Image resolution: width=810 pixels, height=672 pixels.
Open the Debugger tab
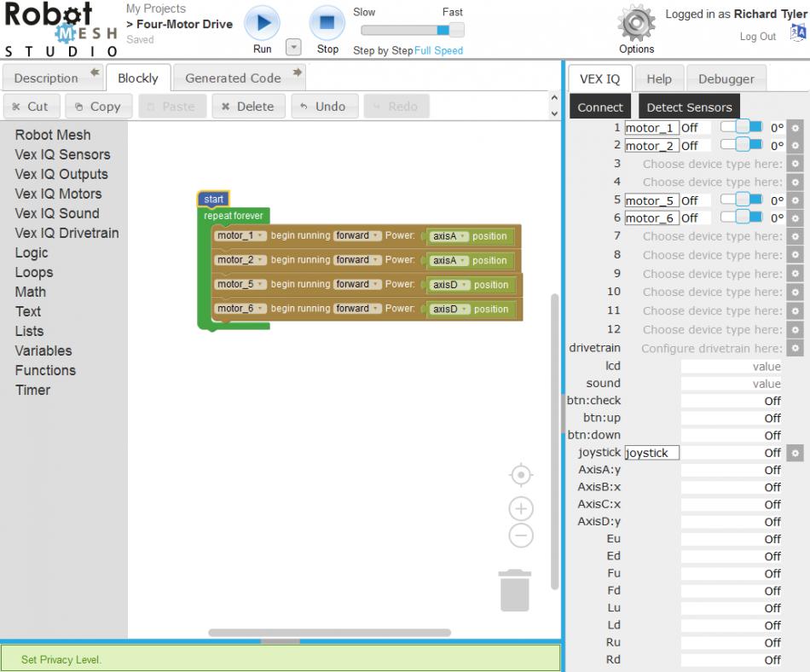tap(726, 78)
